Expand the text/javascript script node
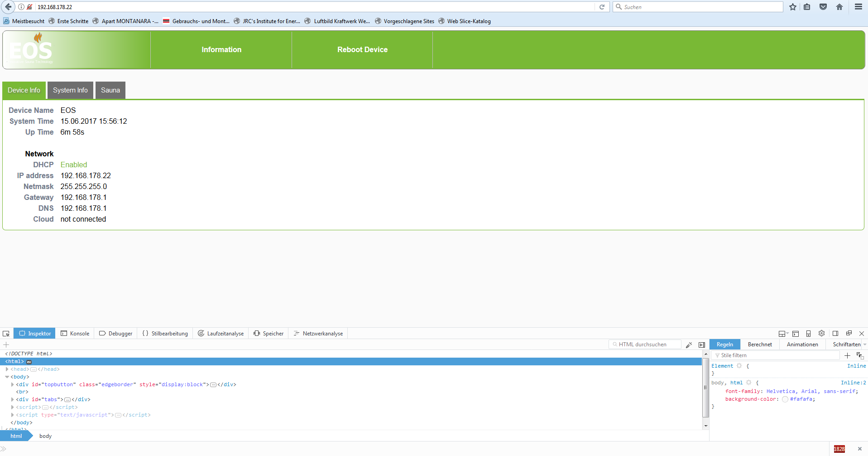 [13, 415]
